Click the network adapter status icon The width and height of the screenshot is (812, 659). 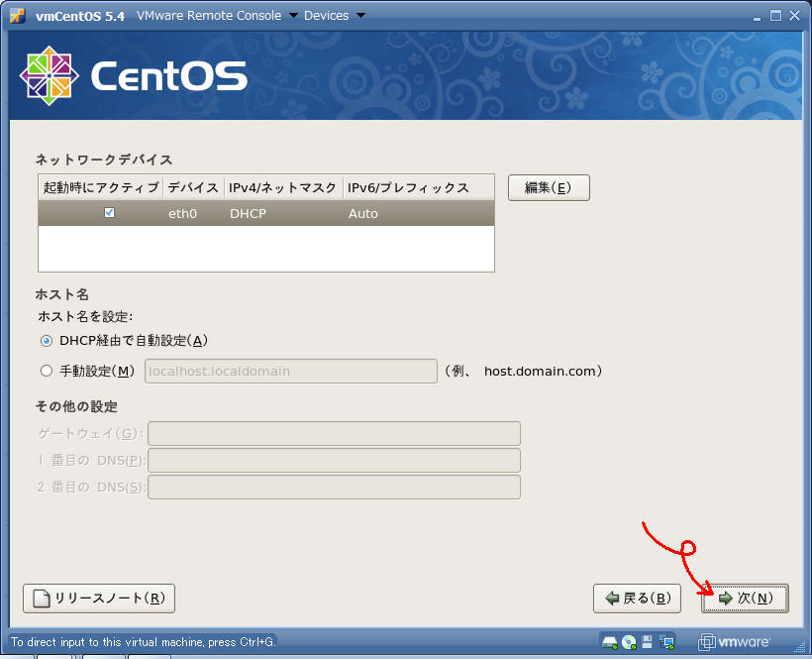pyautogui.click(x=666, y=641)
